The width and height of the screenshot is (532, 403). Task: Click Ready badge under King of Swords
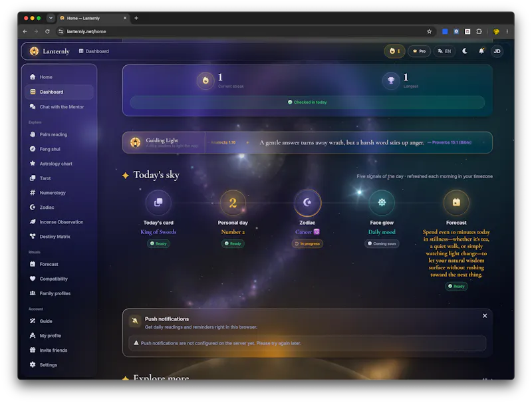click(x=158, y=243)
